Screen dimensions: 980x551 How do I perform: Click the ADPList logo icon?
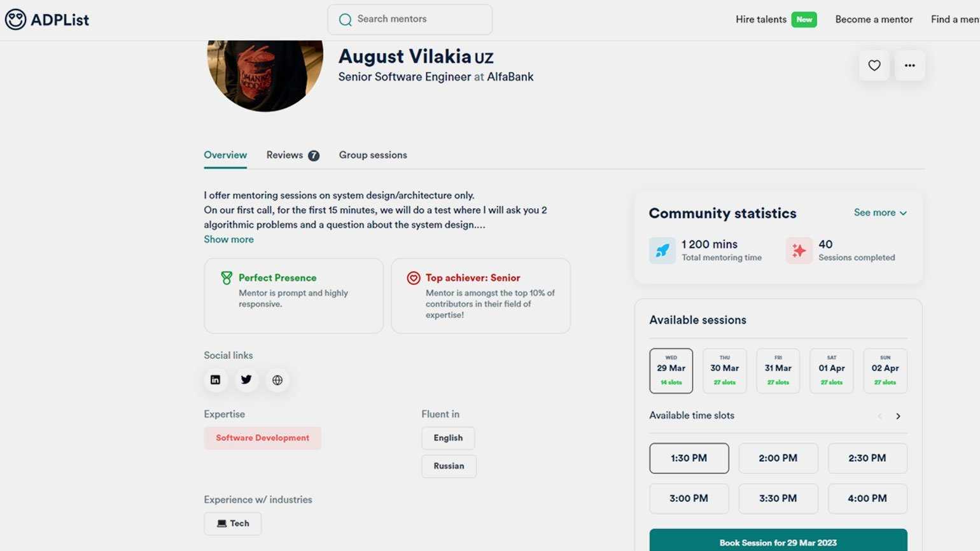(x=16, y=20)
